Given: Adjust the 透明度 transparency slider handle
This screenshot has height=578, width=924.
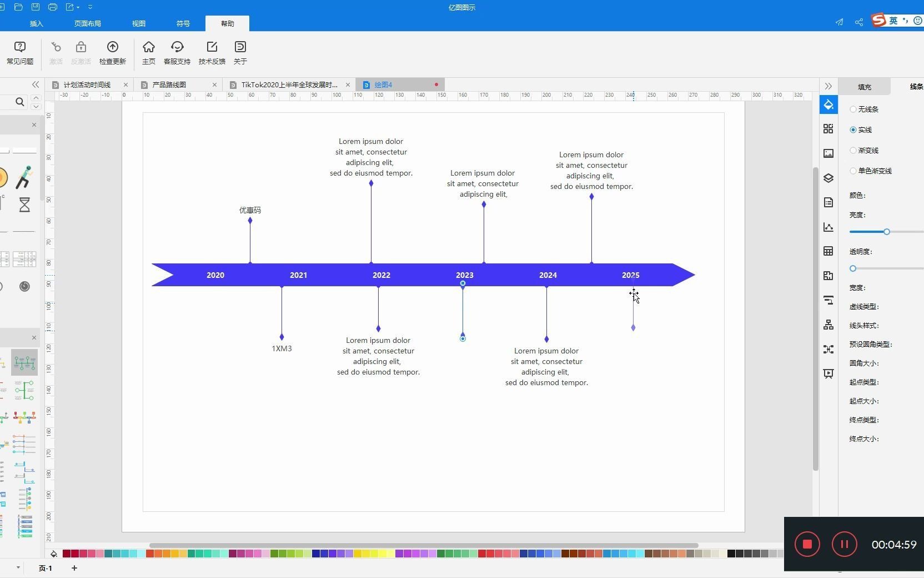Looking at the screenshot, I should (x=853, y=268).
